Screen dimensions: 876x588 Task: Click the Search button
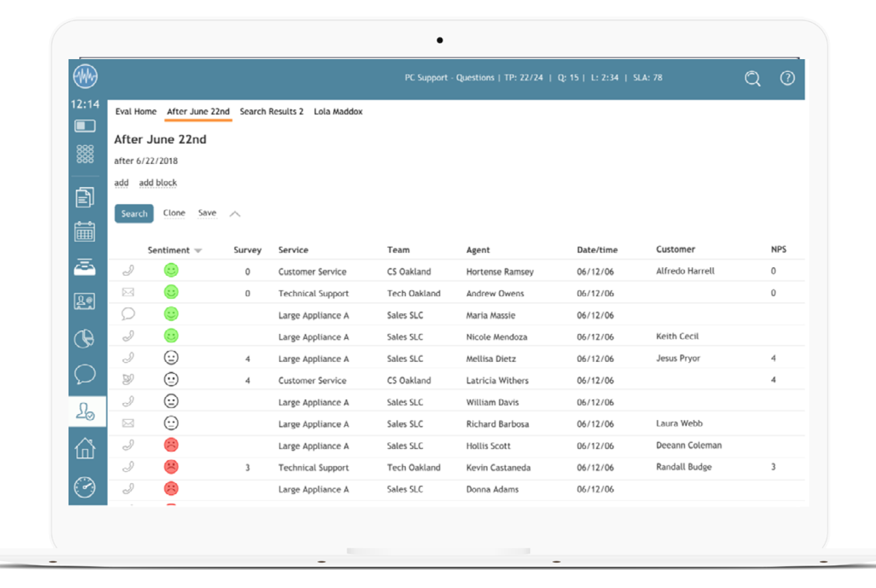[134, 214]
